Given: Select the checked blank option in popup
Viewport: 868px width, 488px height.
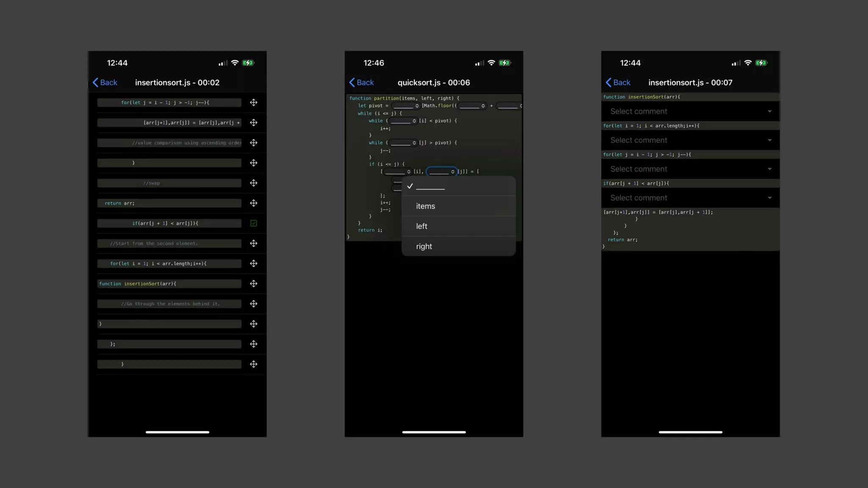Looking at the screenshot, I should 430,186.
